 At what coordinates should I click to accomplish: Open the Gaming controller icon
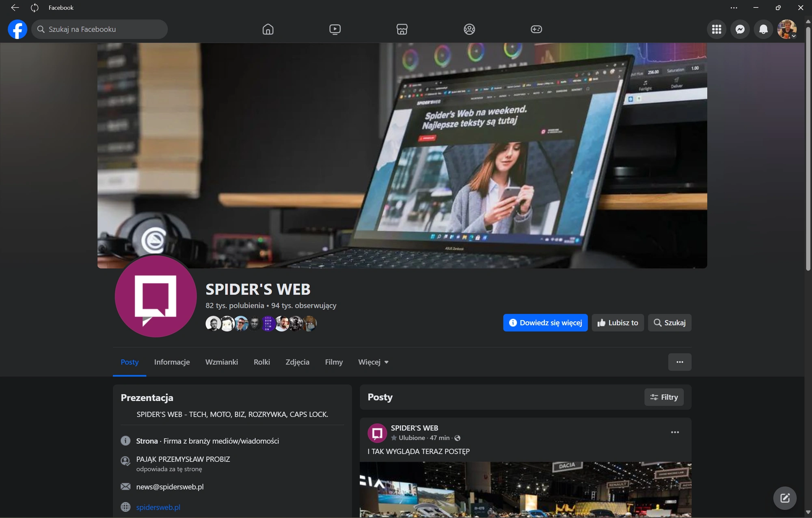[536, 29]
